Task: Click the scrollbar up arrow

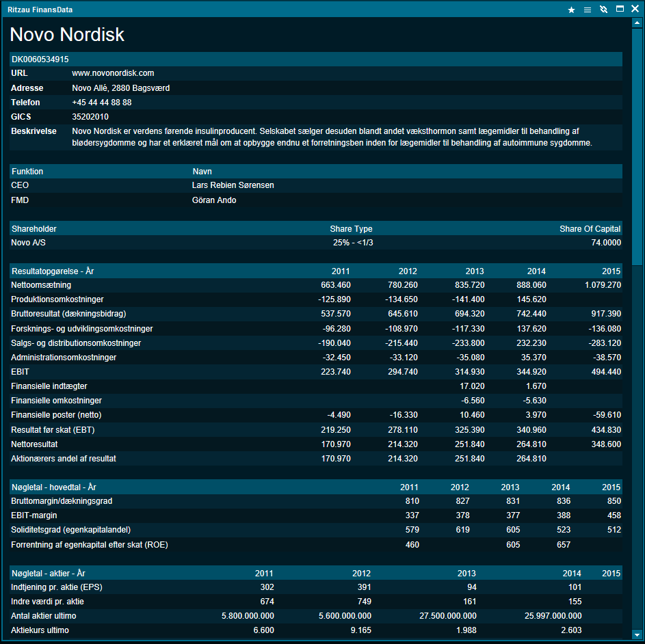Action: [x=637, y=23]
